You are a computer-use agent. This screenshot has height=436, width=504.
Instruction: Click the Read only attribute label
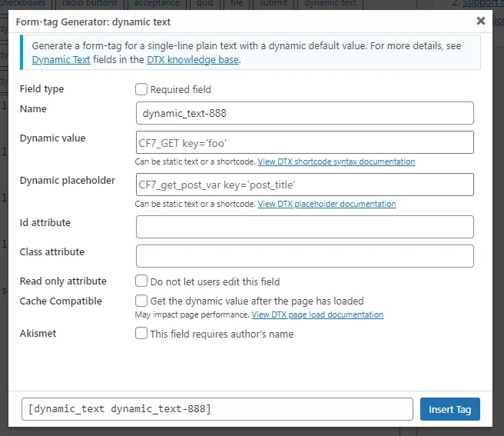pyautogui.click(x=63, y=281)
